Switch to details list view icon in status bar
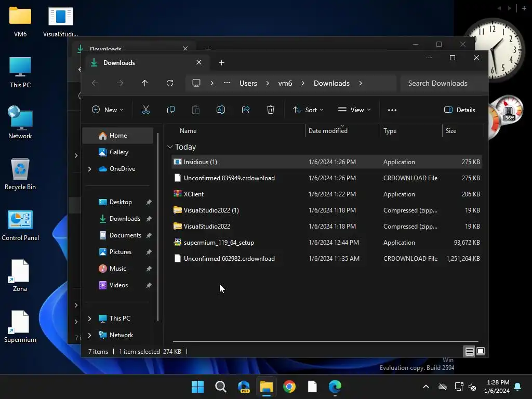 tap(469, 351)
